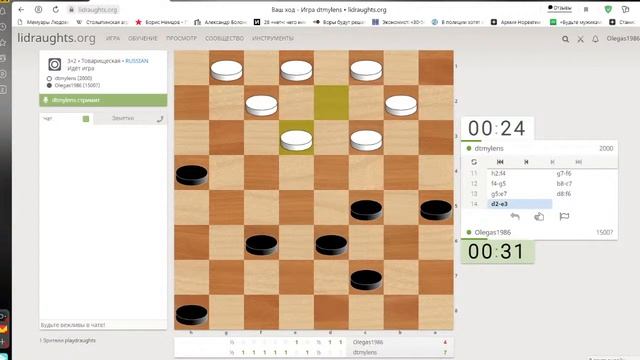Click the browser sidebar bell icon

tap(3, 11)
